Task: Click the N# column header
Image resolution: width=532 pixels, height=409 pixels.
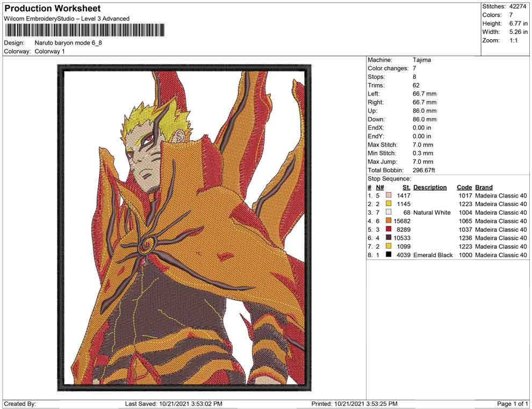Action: (380, 187)
